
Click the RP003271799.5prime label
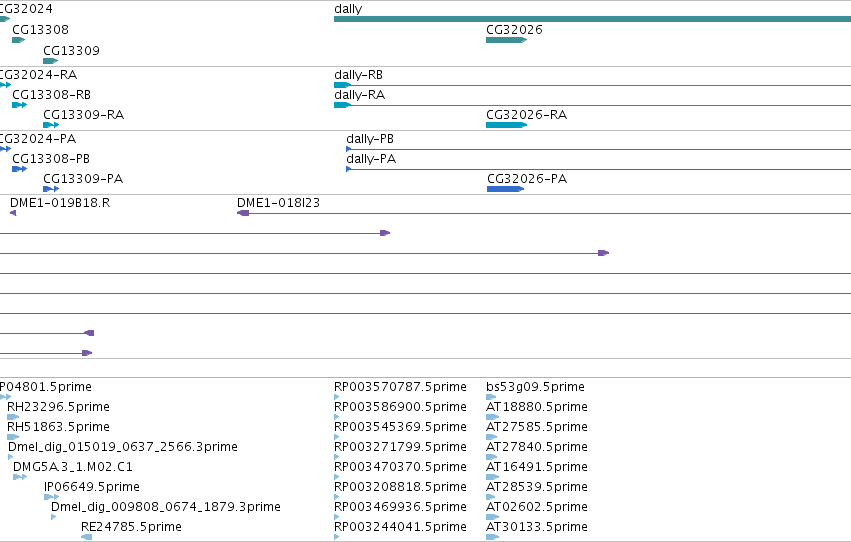[x=400, y=447]
